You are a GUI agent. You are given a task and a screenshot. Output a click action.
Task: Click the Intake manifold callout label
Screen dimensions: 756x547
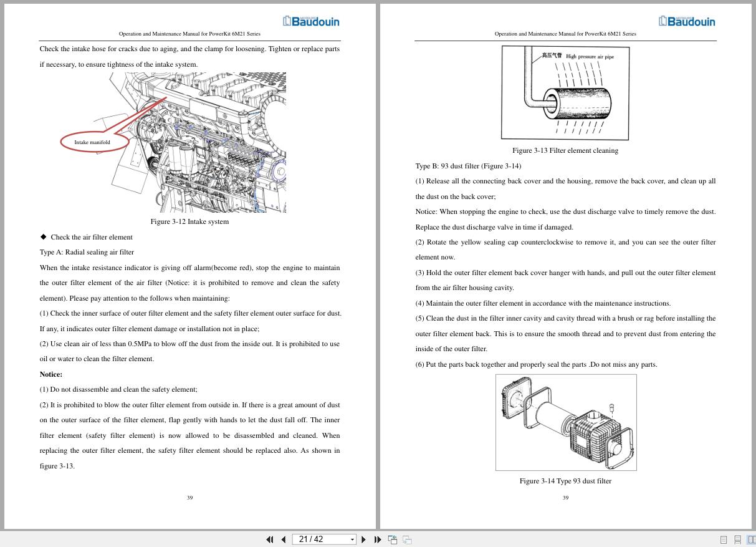[92, 142]
